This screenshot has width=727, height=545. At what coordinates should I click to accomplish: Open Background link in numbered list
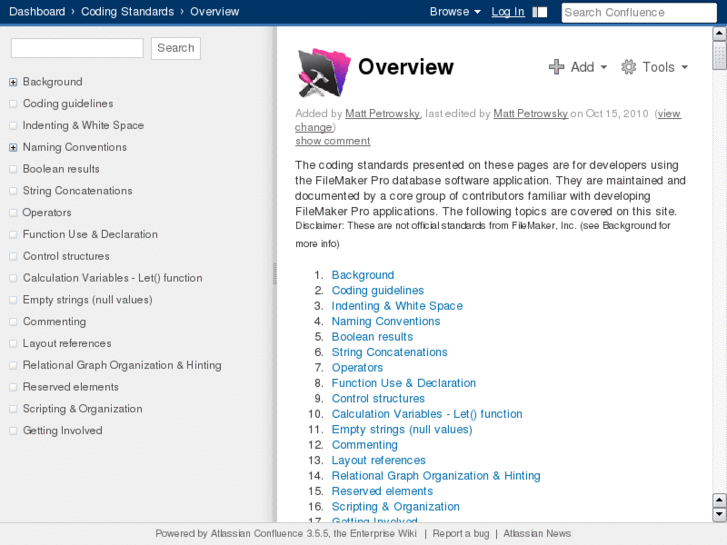point(363,275)
